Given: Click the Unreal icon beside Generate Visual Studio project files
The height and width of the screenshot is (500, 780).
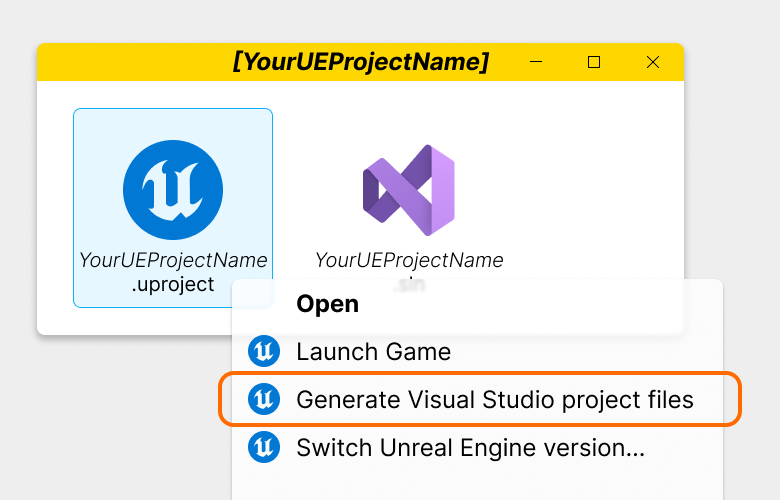Looking at the screenshot, I should tap(264, 399).
